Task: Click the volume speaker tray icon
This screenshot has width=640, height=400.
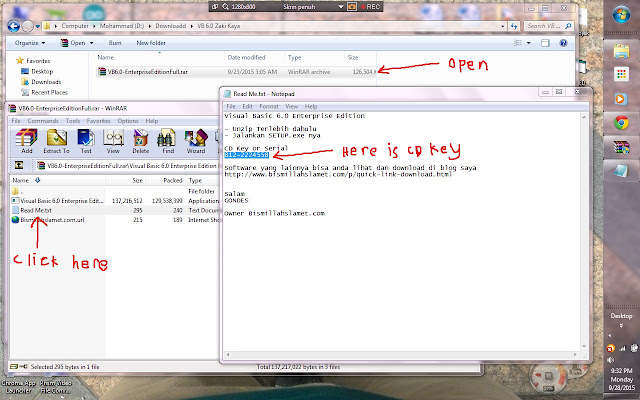Action: (611, 360)
